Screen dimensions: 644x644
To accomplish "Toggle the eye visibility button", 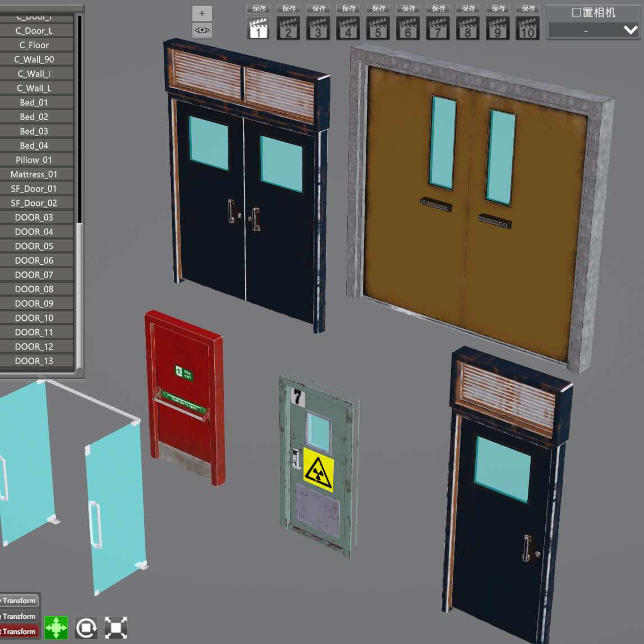I will (202, 30).
